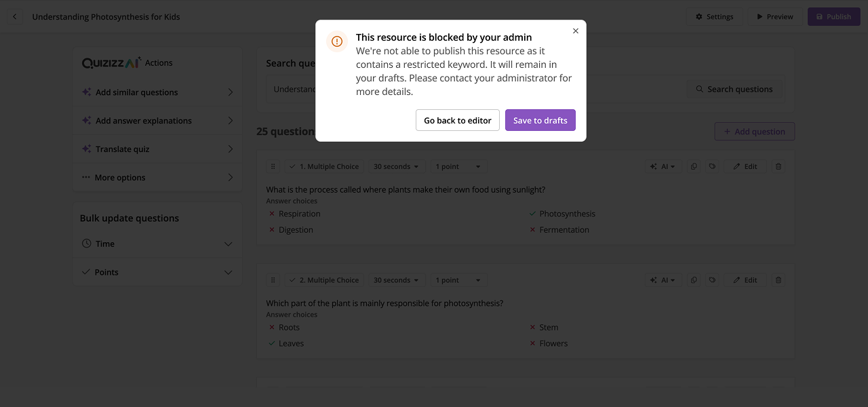Expand the Time section under Bulk update
868x407 pixels.
point(157,243)
